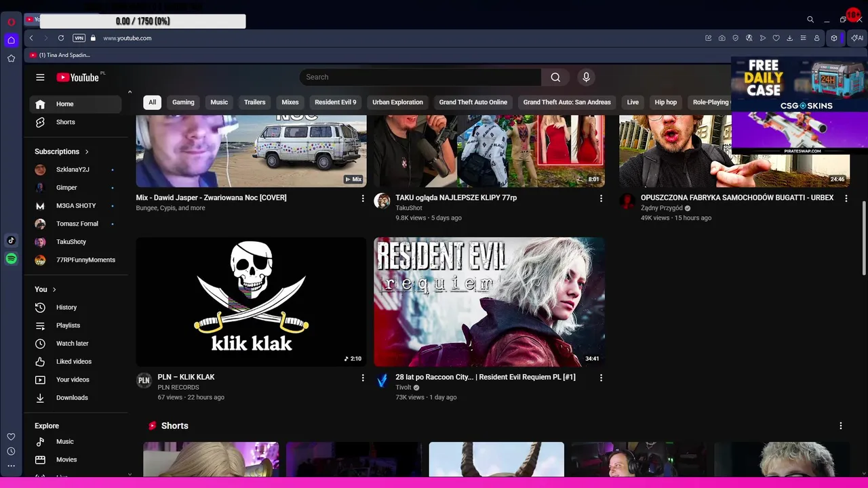The image size is (868, 488).
Task: Open the three-dot sidebar setup menu
Action: (x=11, y=466)
